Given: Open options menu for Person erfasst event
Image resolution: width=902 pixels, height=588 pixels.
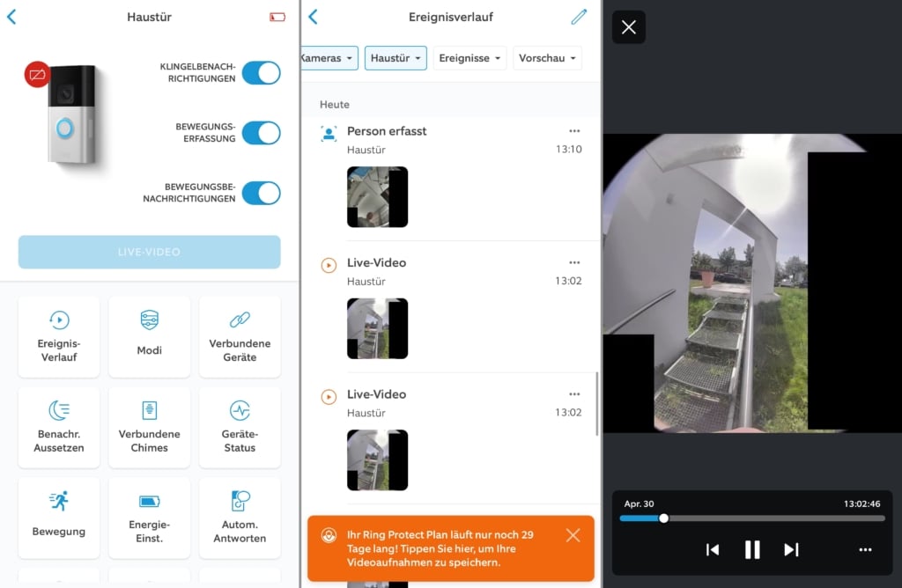Looking at the screenshot, I should [574, 131].
